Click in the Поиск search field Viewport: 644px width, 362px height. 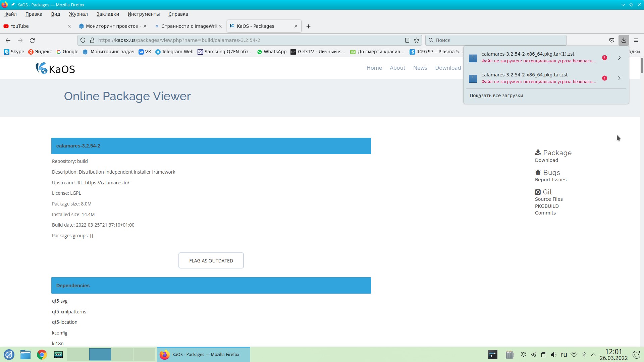(x=496, y=40)
